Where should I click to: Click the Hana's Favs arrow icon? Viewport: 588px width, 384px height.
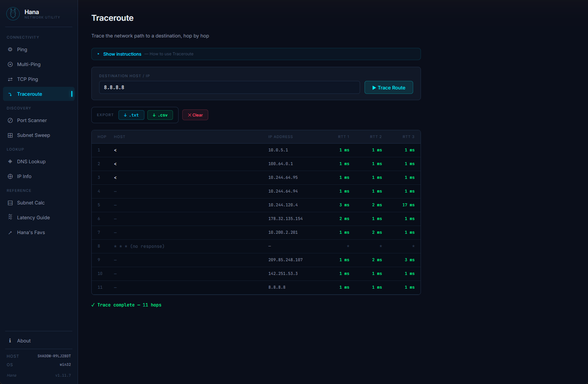pos(10,232)
